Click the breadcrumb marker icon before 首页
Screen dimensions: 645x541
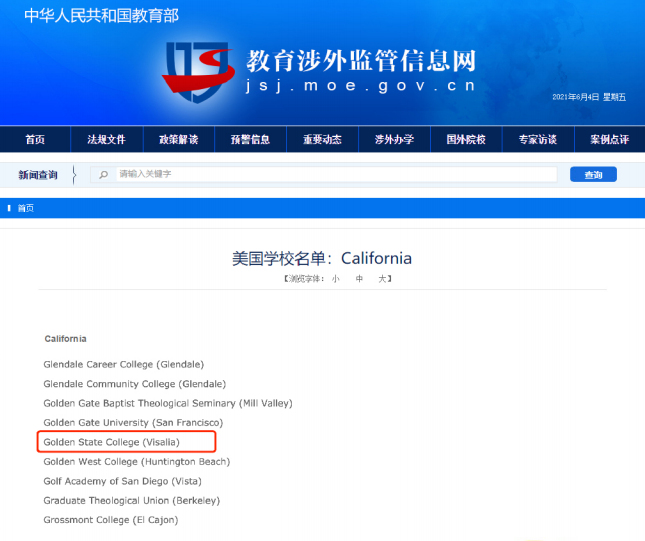point(10,208)
